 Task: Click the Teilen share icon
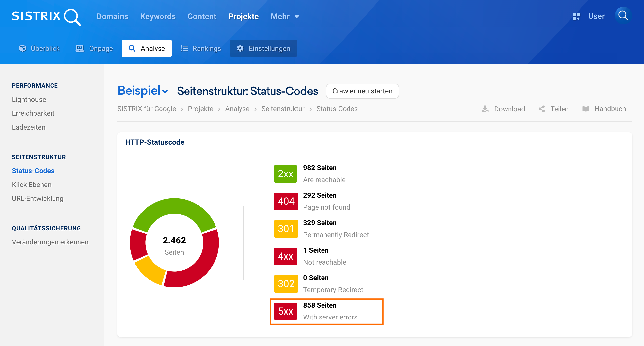coord(542,109)
